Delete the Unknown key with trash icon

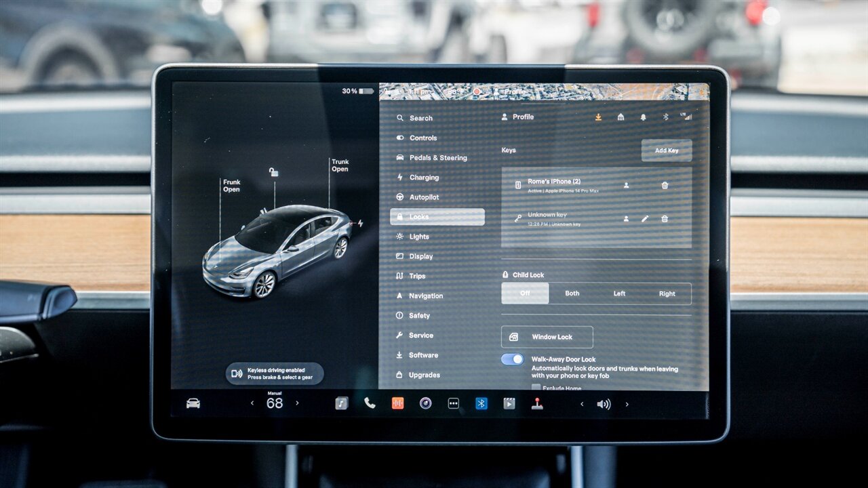pos(665,218)
